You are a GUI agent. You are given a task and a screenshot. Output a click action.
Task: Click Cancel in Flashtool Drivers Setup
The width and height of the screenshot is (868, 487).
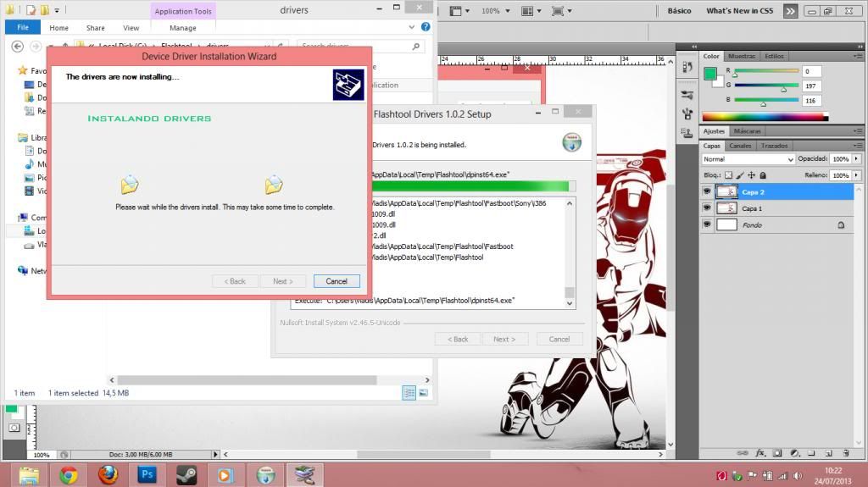point(559,340)
